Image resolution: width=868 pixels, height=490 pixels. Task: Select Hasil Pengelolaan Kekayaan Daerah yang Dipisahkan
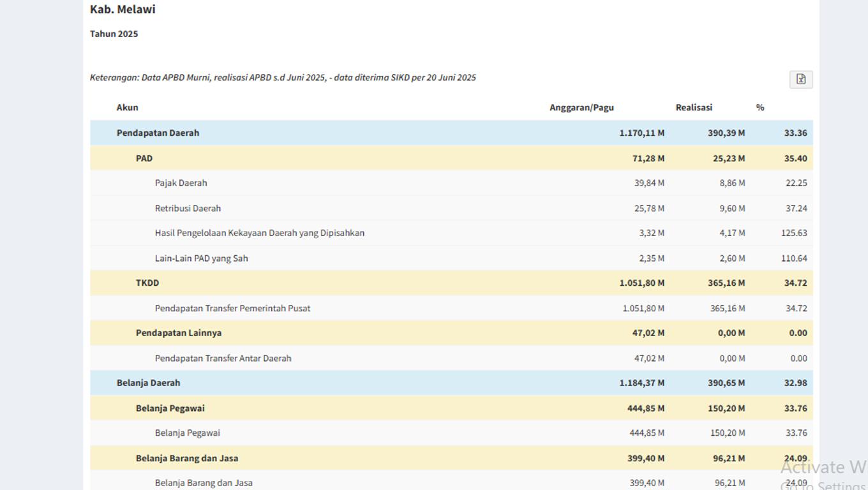[259, 233]
